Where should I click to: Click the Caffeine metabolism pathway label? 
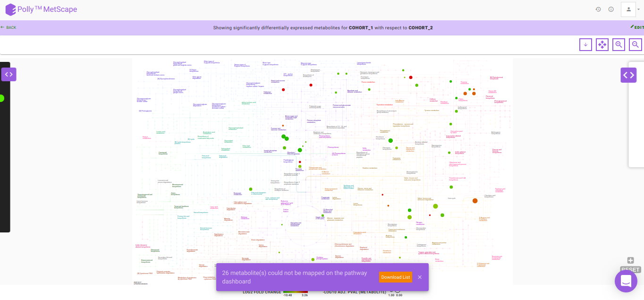(x=434, y=100)
